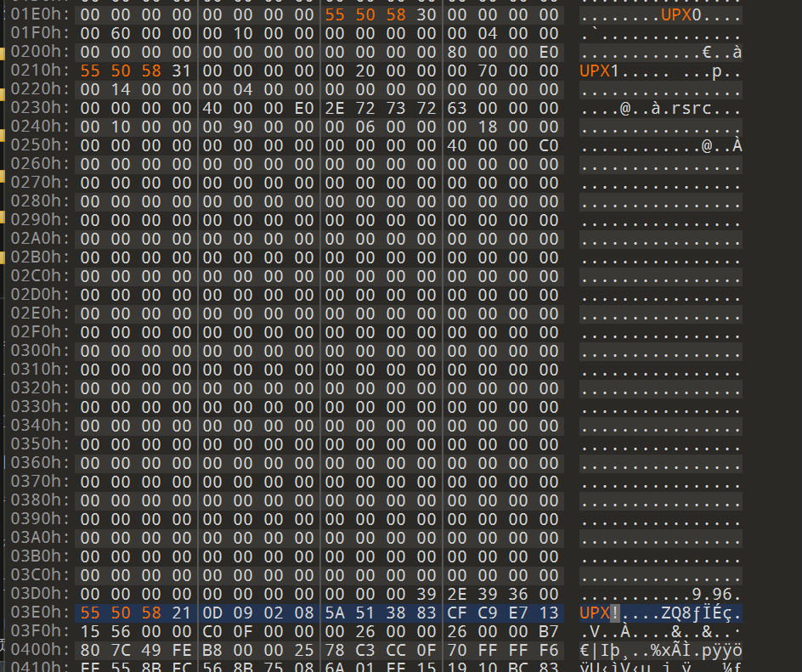Click byte 13 in row 03E0h
The image size is (802, 672).
tap(548, 613)
